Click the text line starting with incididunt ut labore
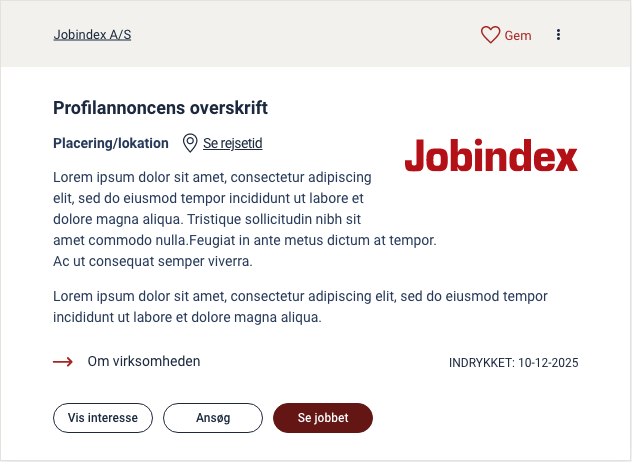The image size is (632, 462). [186, 318]
